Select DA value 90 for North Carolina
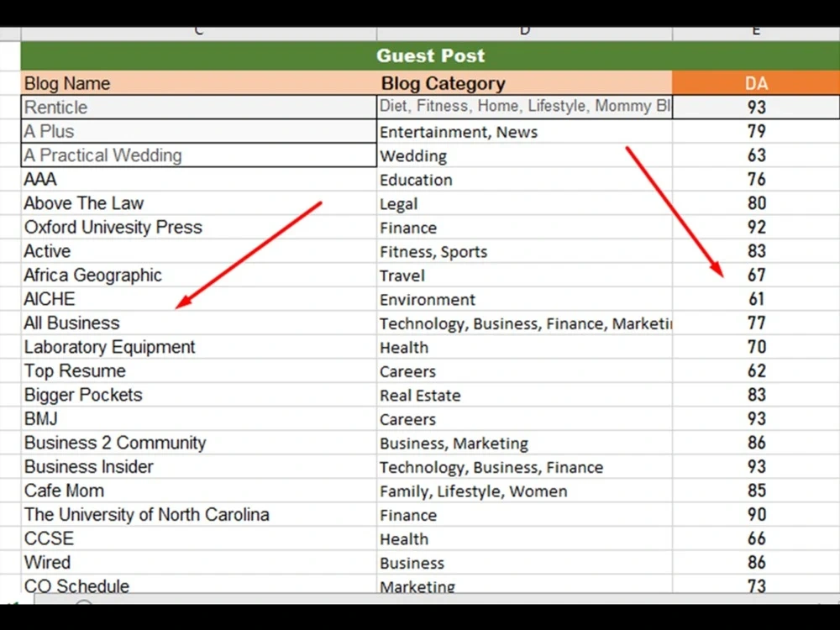This screenshot has width=840, height=630. (756, 514)
